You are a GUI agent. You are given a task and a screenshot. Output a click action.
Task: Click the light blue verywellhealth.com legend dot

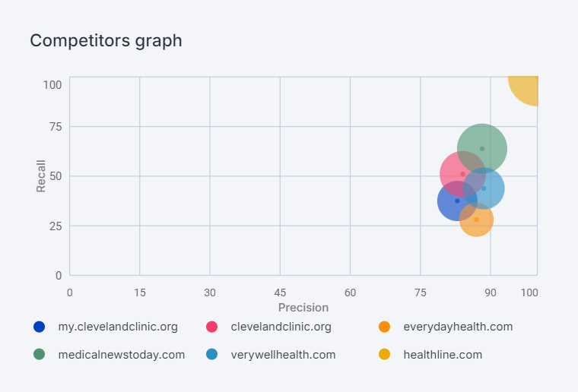pos(212,354)
